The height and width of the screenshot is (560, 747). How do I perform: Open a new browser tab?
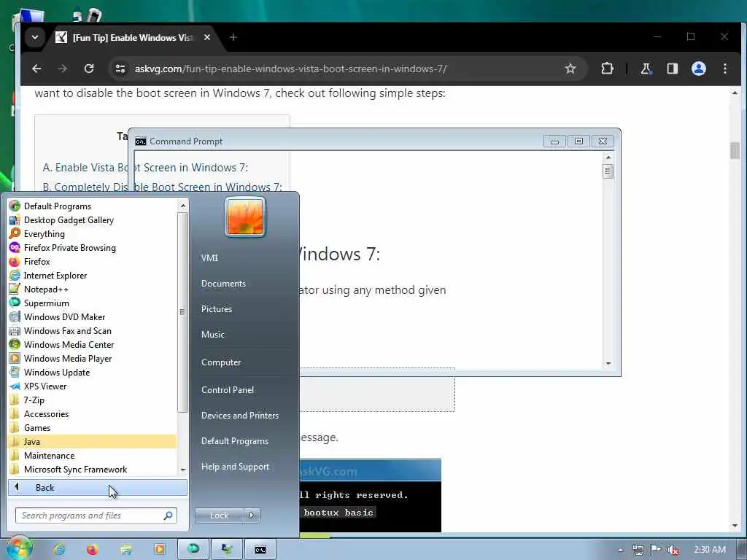[x=233, y=37]
